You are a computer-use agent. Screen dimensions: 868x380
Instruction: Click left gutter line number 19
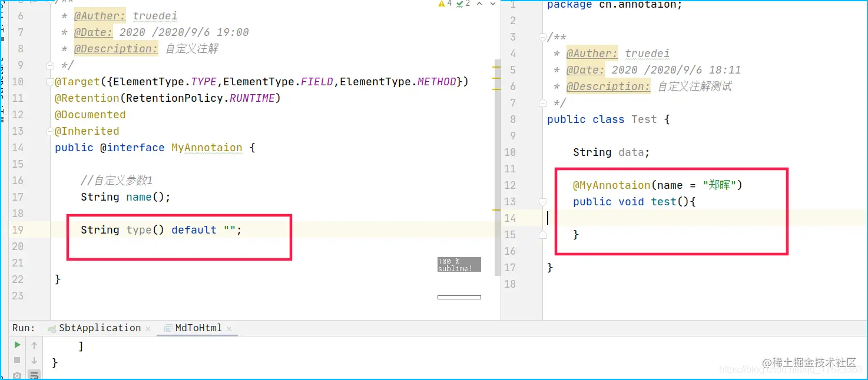click(18, 230)
